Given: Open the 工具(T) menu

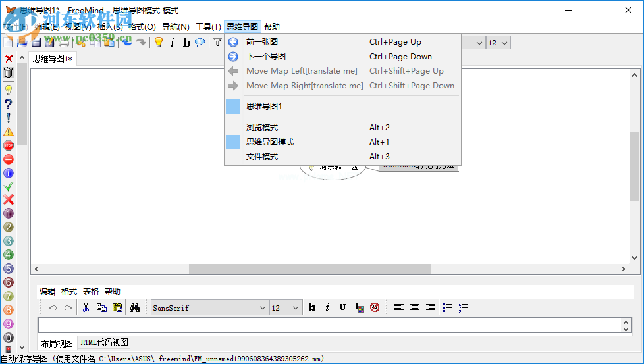Looking at the screenshot, I should [x=208, y=27].
